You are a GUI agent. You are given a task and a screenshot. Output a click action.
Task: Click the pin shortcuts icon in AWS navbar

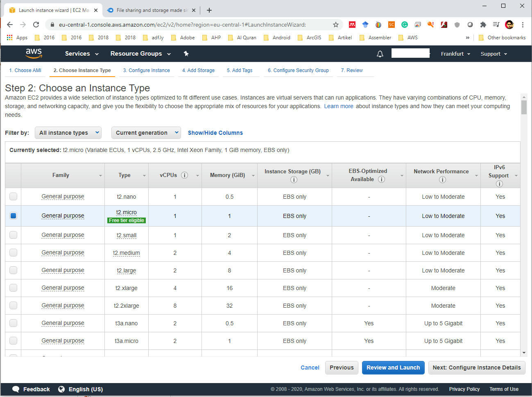point(186,54)
